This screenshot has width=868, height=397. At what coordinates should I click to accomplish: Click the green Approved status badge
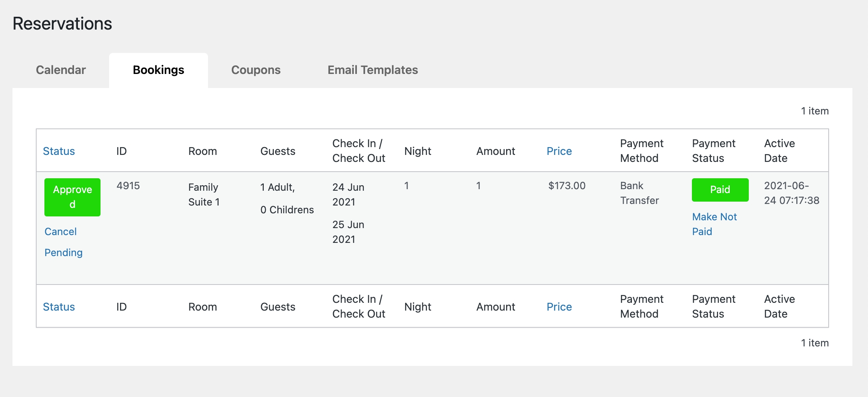tap(72, 197)
